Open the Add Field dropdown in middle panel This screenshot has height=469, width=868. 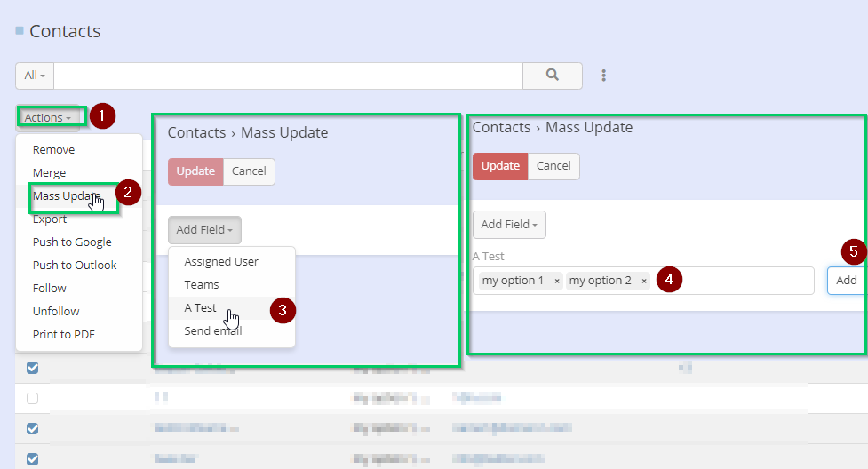click(x=203, y=230)
